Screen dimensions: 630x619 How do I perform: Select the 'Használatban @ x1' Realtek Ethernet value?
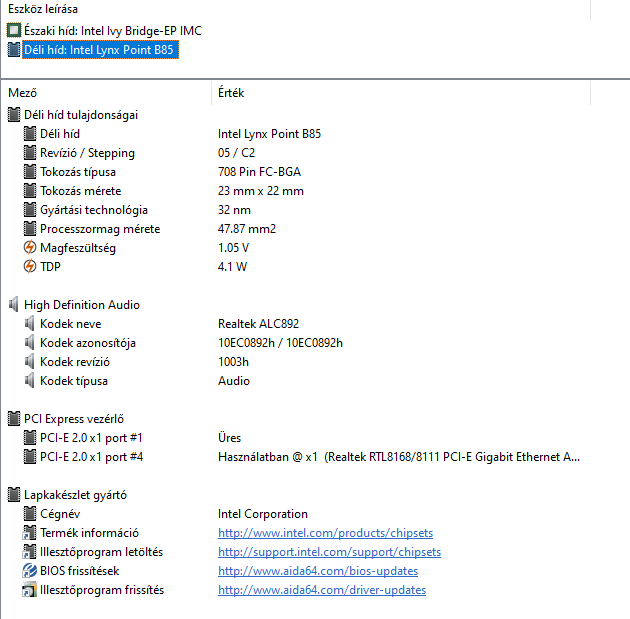[x=399, y=457]
